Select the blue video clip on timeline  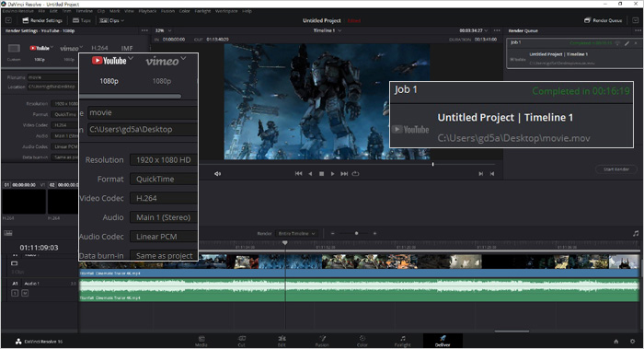pyautogui.click(x=359, y=273)
